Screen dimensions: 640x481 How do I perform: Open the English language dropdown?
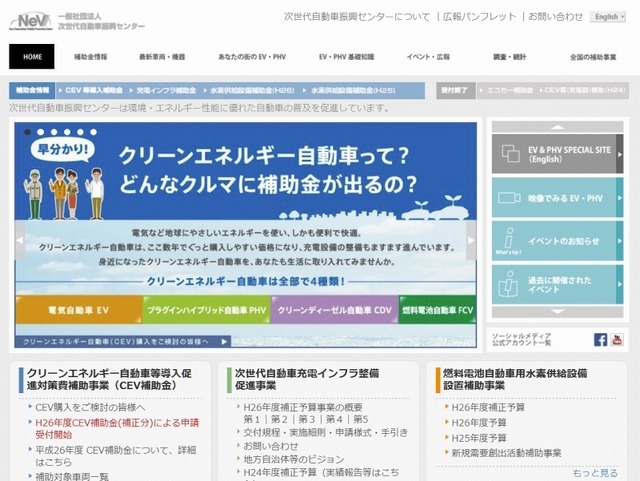(608, 17)
